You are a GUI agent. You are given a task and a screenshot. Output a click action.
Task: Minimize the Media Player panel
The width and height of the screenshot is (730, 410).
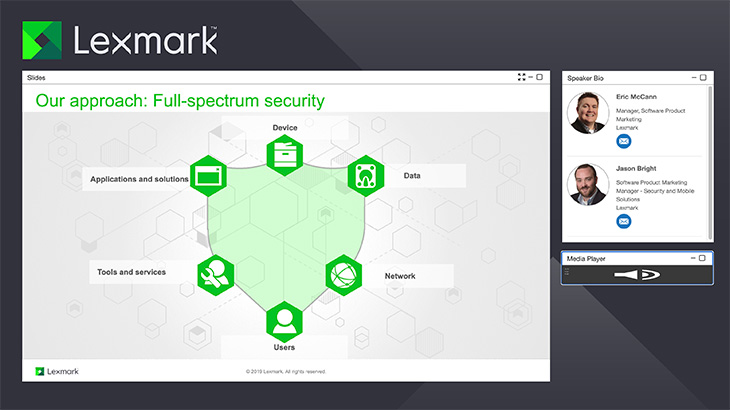(693, 258)
